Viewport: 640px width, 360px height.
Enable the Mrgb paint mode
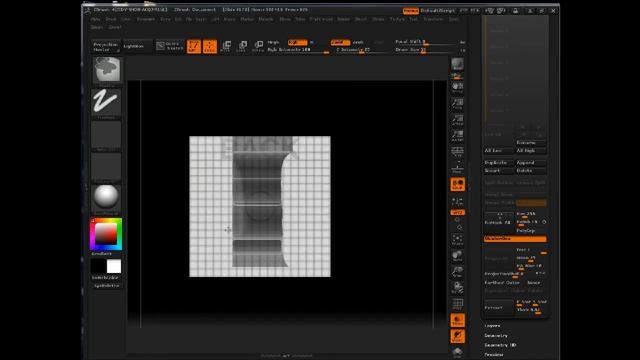273,42
